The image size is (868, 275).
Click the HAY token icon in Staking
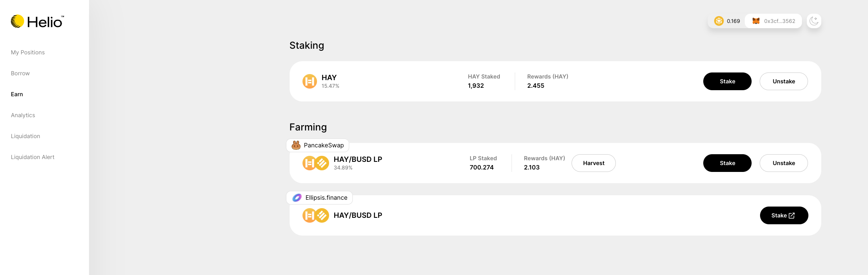[310, 81]
